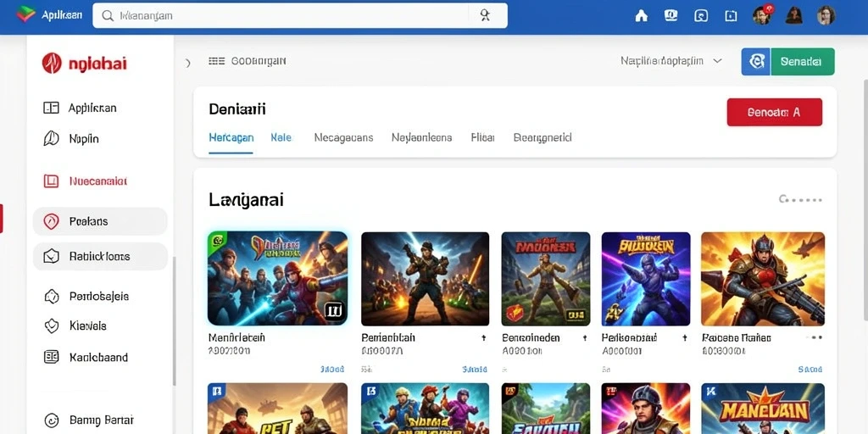The height and width of the screenshot is (434, 868).
Task: Open the red-badged avatar in top bar
Action: [762, 15]
